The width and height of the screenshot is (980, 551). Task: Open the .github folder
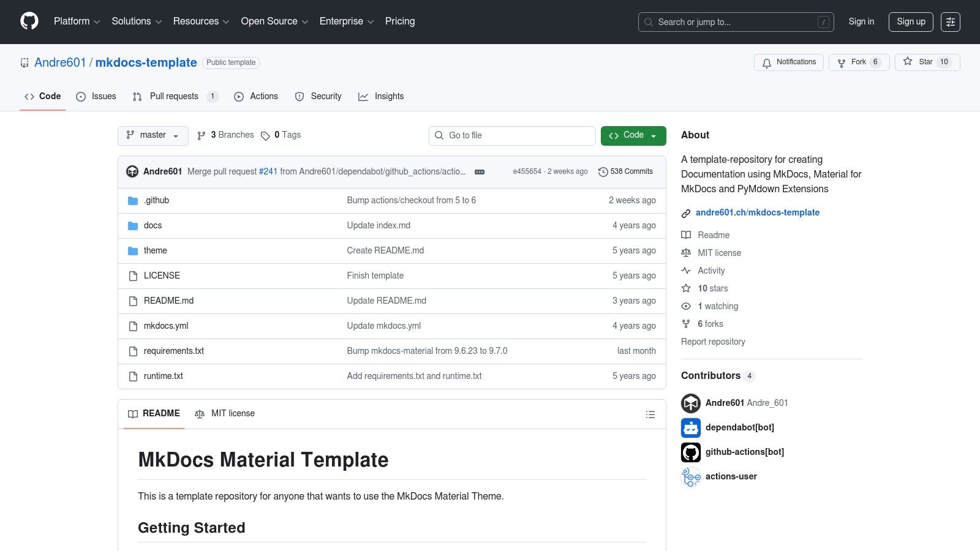[156, 200]
